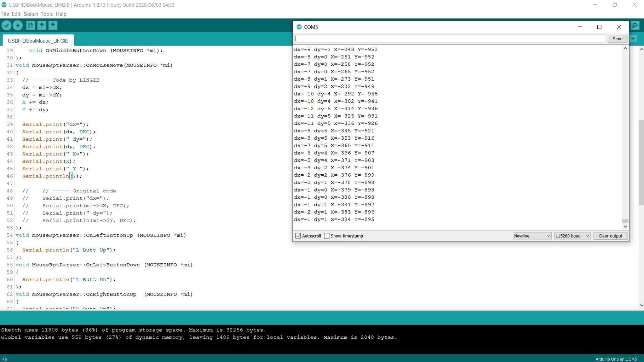Click the Send button in Serial Monitor
This screenshot has height=362, width=644.
(x=617, y=39)
